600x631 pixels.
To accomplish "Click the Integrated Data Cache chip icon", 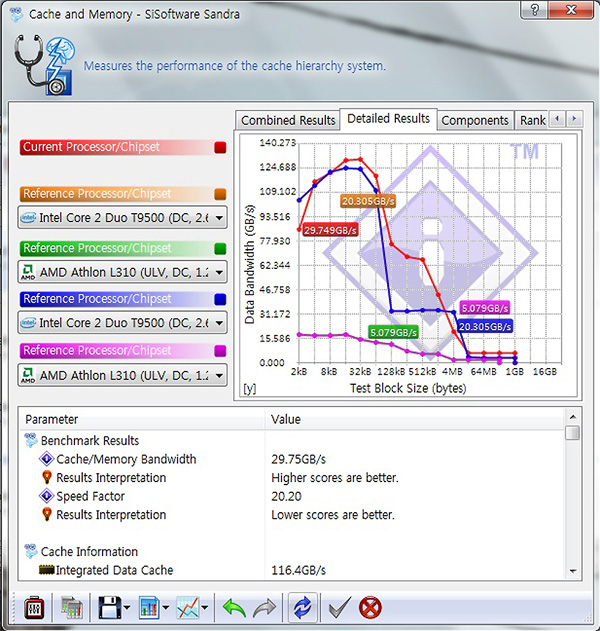I will pos(47,569).
